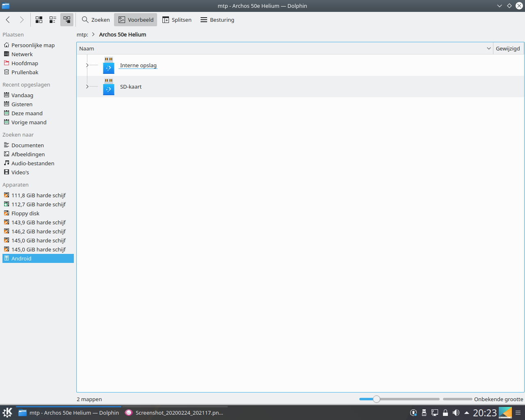The image size is (525, 420).
Task: Click Archos 50e Helium breadcrumb
Action: tap(123, 34)
